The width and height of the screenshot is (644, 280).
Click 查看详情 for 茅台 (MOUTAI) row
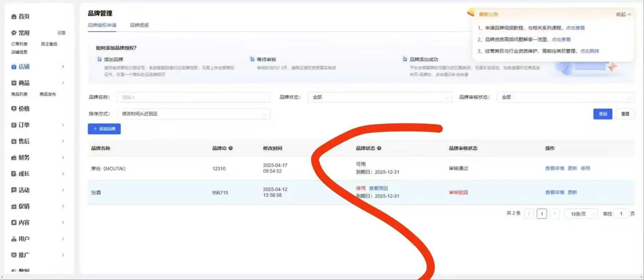[x=555, y=168]
